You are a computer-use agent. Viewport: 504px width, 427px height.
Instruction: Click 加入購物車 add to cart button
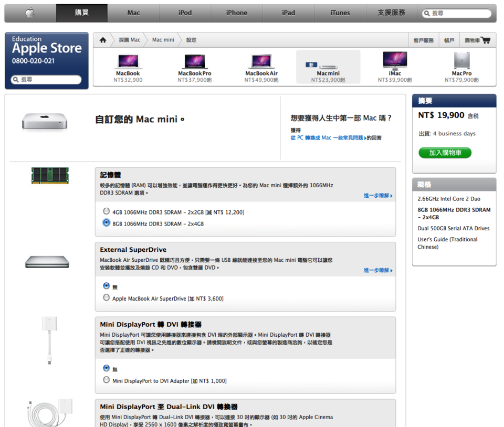tap(445, 153)
